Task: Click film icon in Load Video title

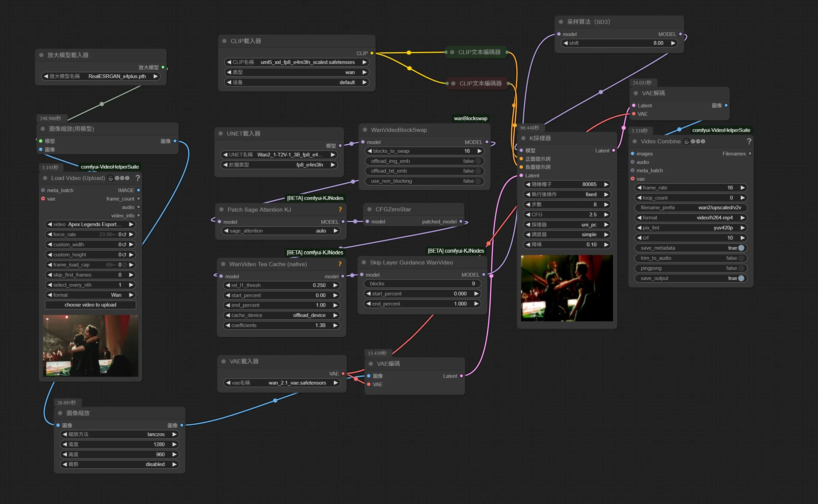Action: point(110,178)
